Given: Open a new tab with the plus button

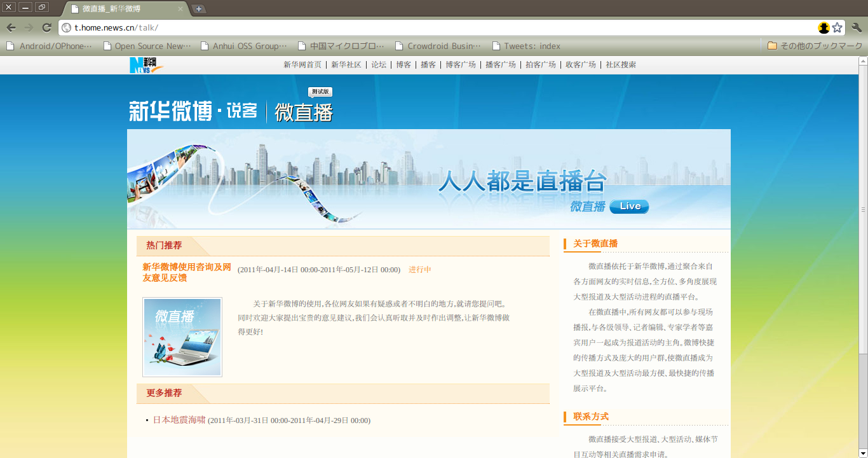Looking at the screenshot, I should pyautogui.click(x=199, y=9).
